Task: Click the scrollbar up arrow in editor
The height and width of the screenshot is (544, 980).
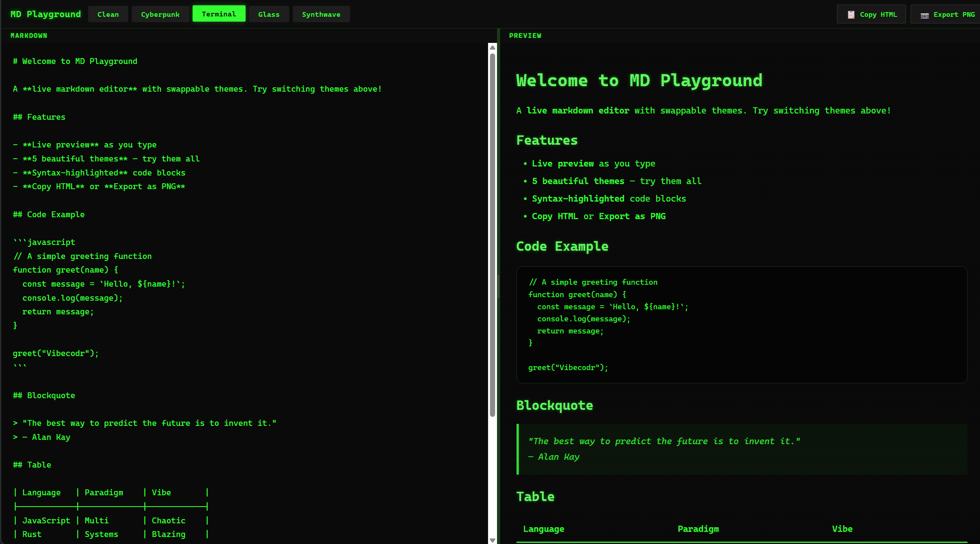Action: [x=492, y=47]
